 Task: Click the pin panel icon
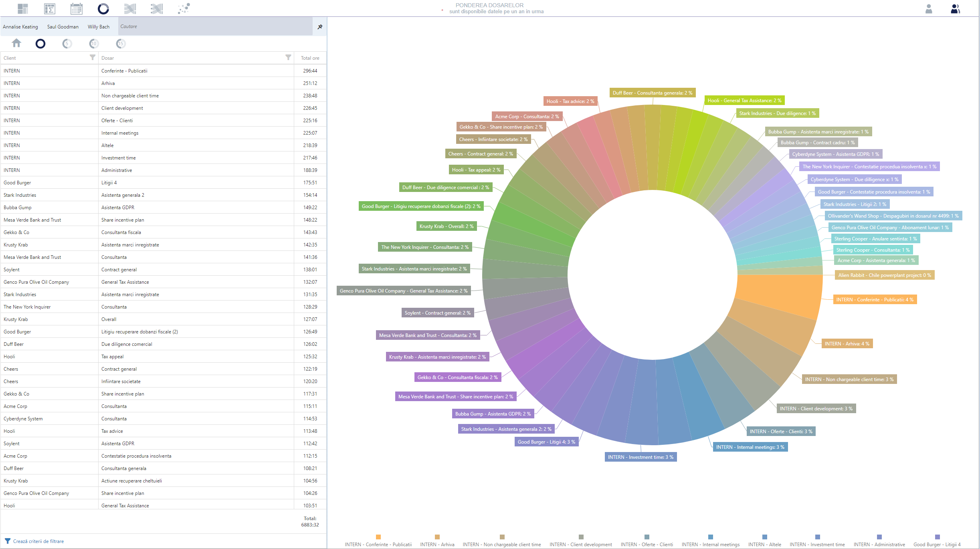(x=320, y=27)
